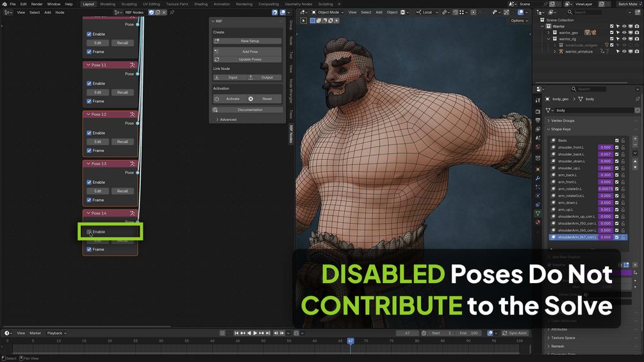Collapse the RBF panel
The width and height of the screenshot is (644, 362).
(x=213, y=21)
